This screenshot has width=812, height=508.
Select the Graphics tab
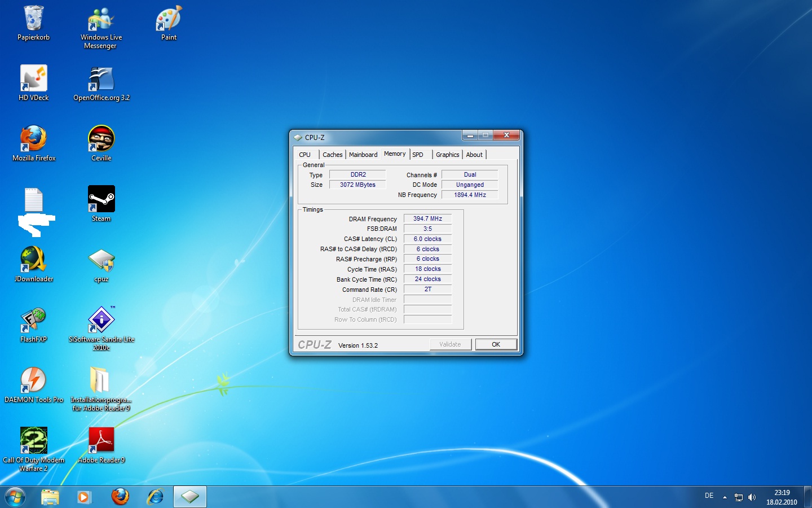coord(447,155)
